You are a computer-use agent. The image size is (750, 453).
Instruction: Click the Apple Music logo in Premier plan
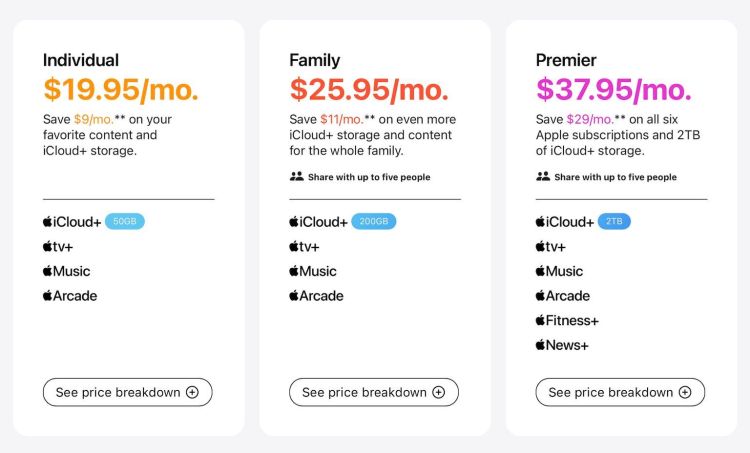[x=559, y=271]
